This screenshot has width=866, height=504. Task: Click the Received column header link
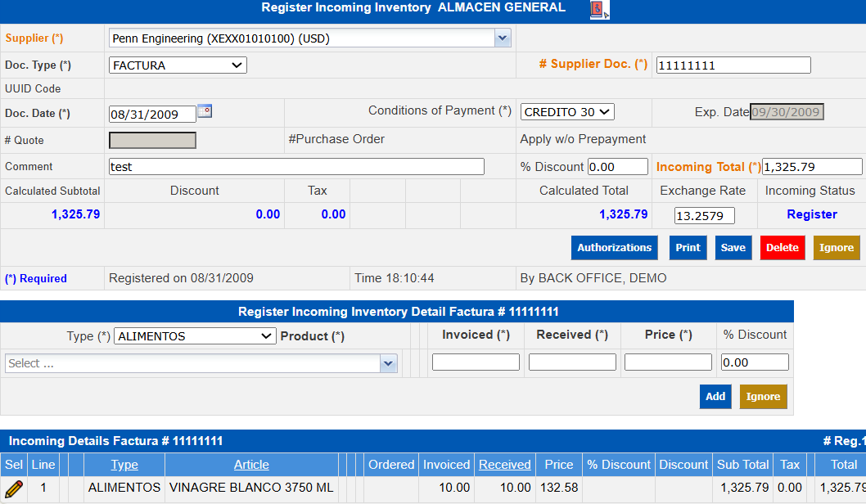pos(504,465)
